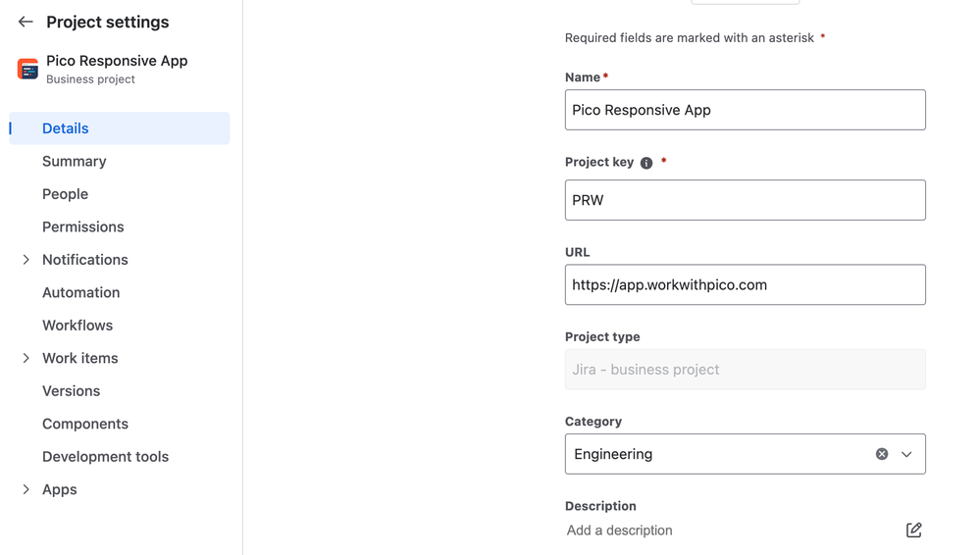Expand the Work items section
The image size is (980, 555).
[26, 358]
